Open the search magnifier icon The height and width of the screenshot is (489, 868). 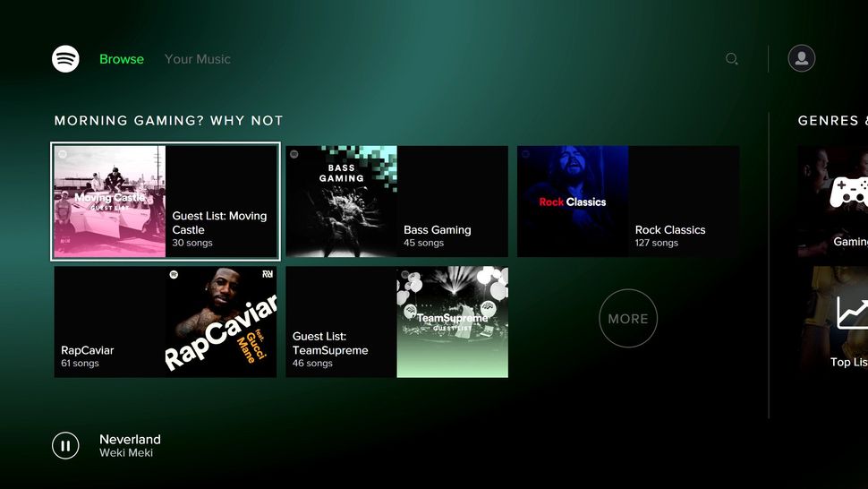[x=731, y=59]
